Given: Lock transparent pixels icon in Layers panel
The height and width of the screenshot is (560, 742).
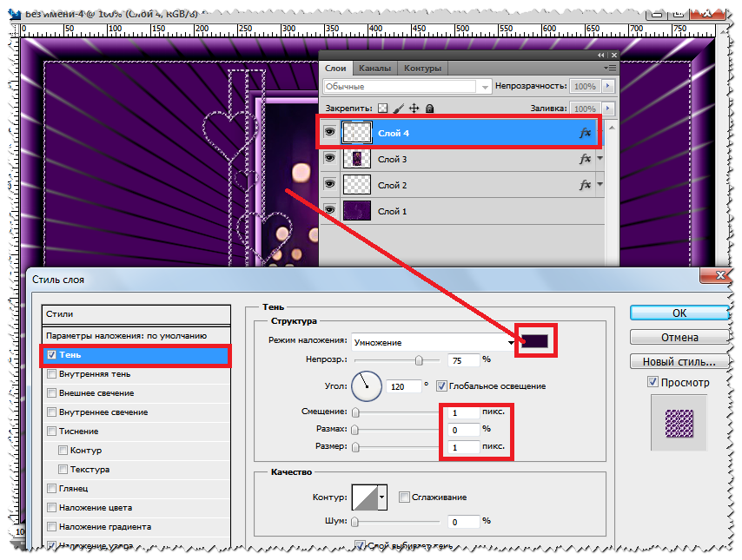Looking at the screenshot, I should [383, 109].
